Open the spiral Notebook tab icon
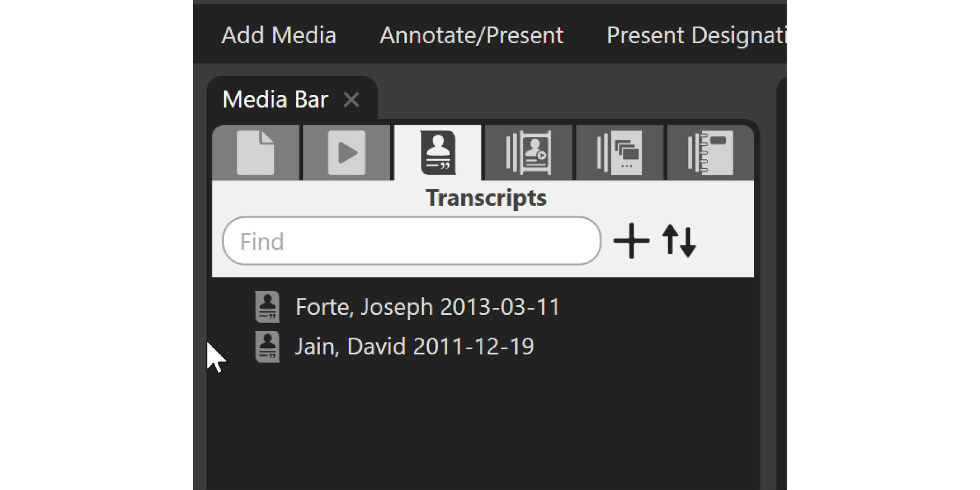 710,152
